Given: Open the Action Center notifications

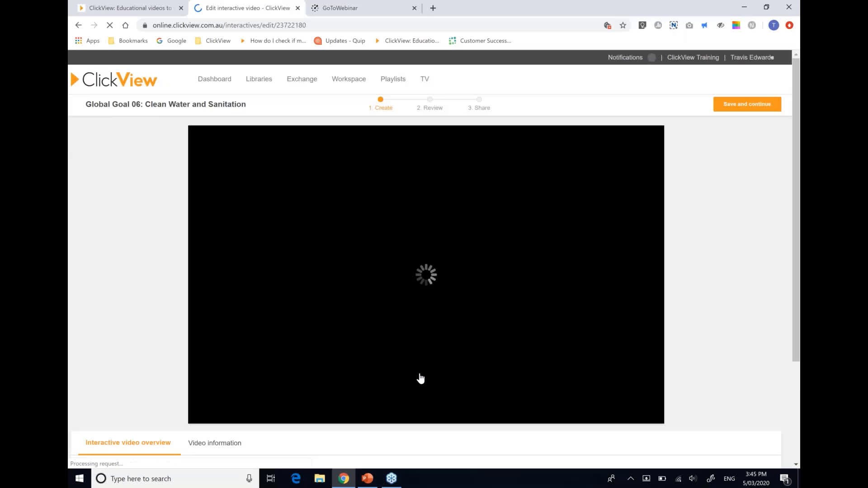Looking at the screenshot, I should click(785, 479).
